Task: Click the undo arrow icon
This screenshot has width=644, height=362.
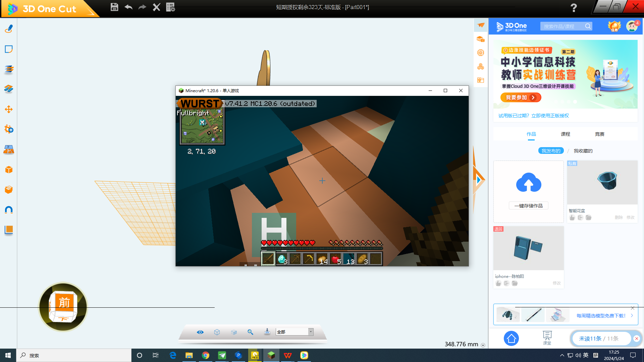Action: coord(128,7)
